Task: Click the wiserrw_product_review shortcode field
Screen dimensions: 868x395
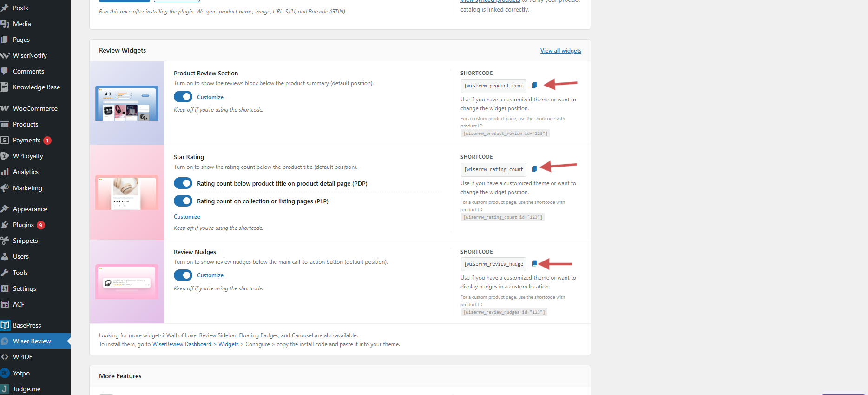Action: point(493,86)
